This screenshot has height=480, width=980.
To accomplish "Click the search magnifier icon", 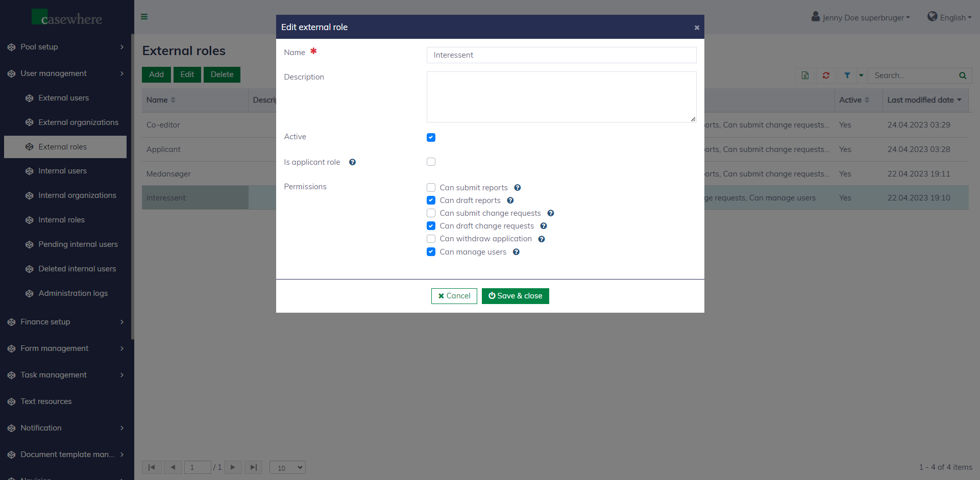I will pyautogui.click(x=963, y=75).
